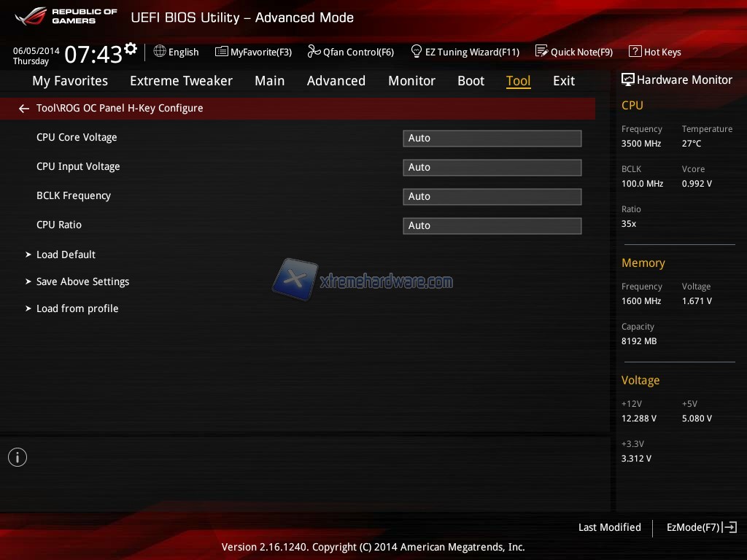Click the back arrow in the breadcrumb bar
This screenshot has width=747, height=560.
[24, 109]
